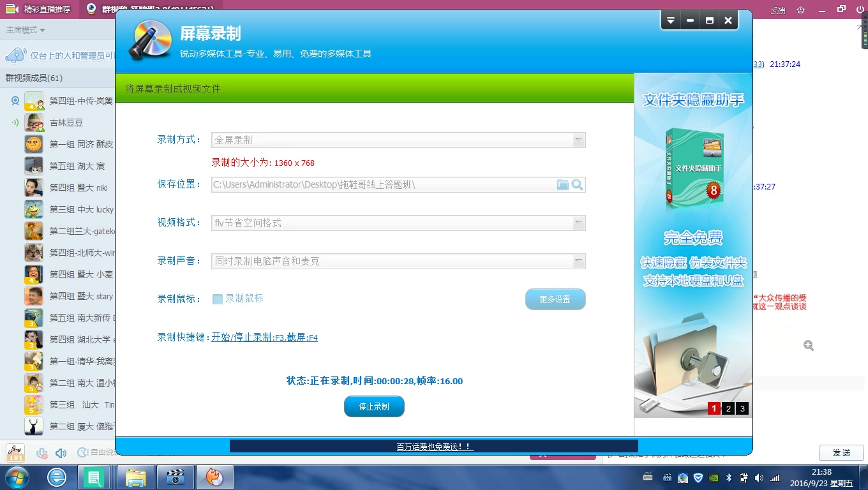The height and width of the screenshot is (490, 868).
Task: Select member 第二组 南大 温小
Action: point(57,383)
